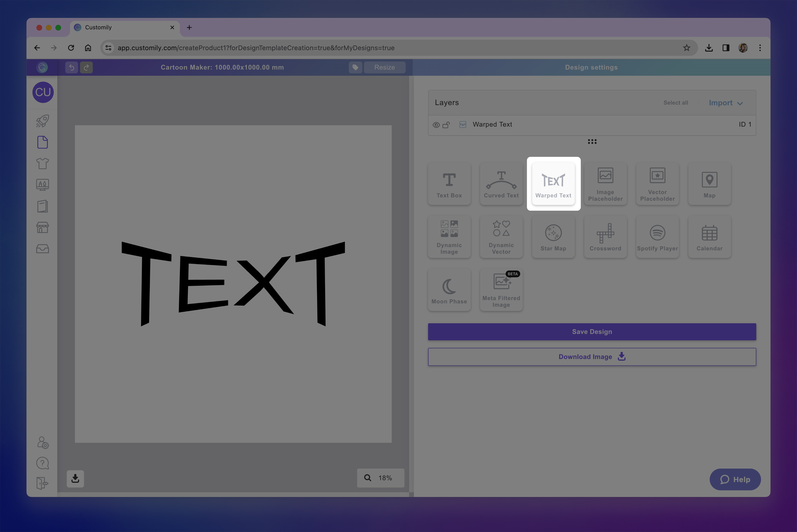Open Chrome's three-dot menu

point(760,48)
